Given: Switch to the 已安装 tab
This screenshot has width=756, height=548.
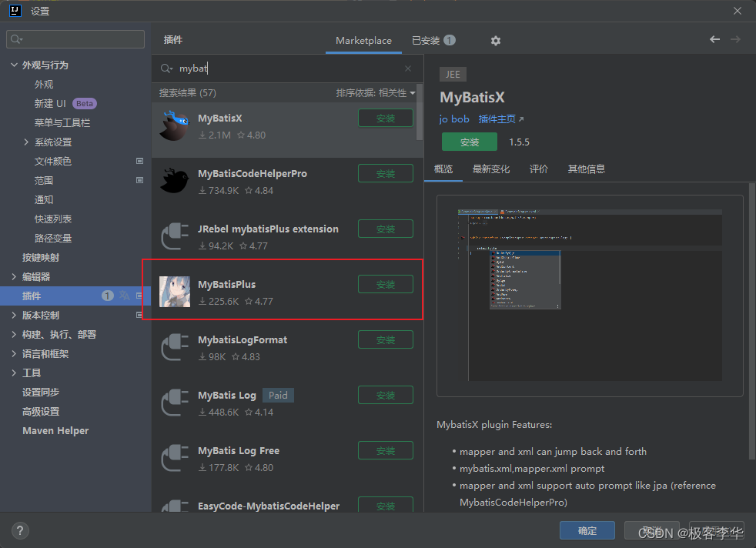Looking at the screenshot, I should point(433,41).
